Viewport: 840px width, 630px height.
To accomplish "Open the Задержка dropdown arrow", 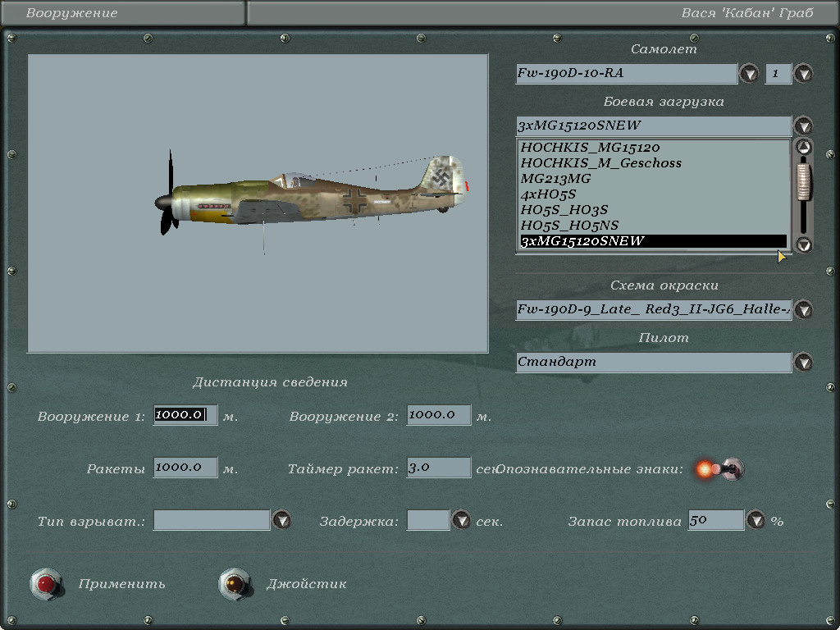I will [x=461, y=520].
